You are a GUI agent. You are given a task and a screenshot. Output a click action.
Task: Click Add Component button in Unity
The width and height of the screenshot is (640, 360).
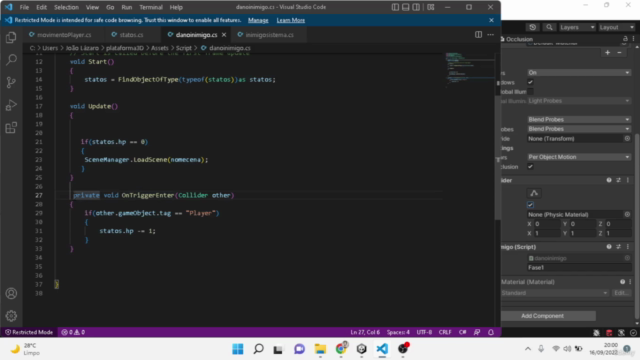542,316
